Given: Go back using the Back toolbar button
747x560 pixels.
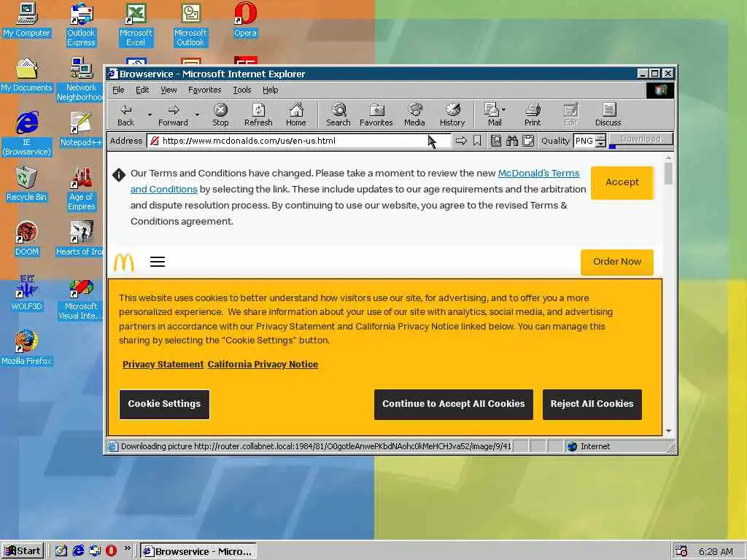Looking at the screenshot, I should tap(125, 114).
